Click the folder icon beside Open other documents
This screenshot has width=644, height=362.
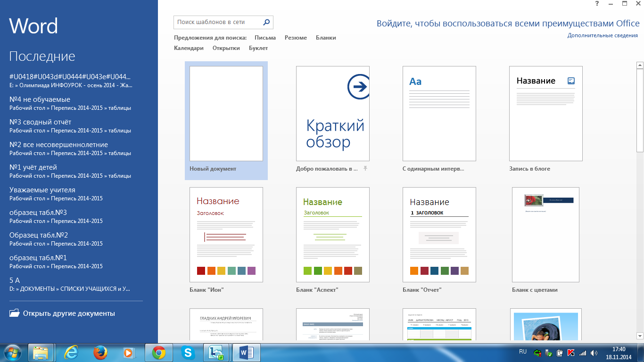[x=15, y=313]
